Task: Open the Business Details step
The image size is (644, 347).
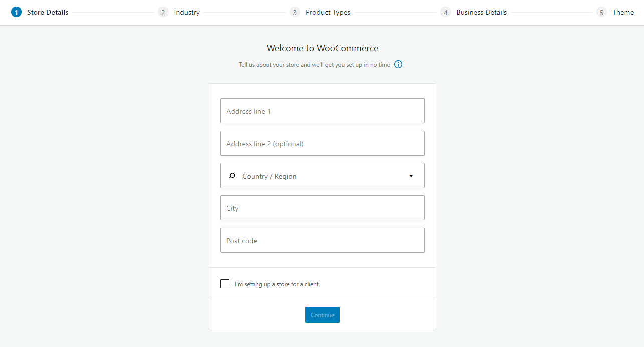Action: [482, 12]
